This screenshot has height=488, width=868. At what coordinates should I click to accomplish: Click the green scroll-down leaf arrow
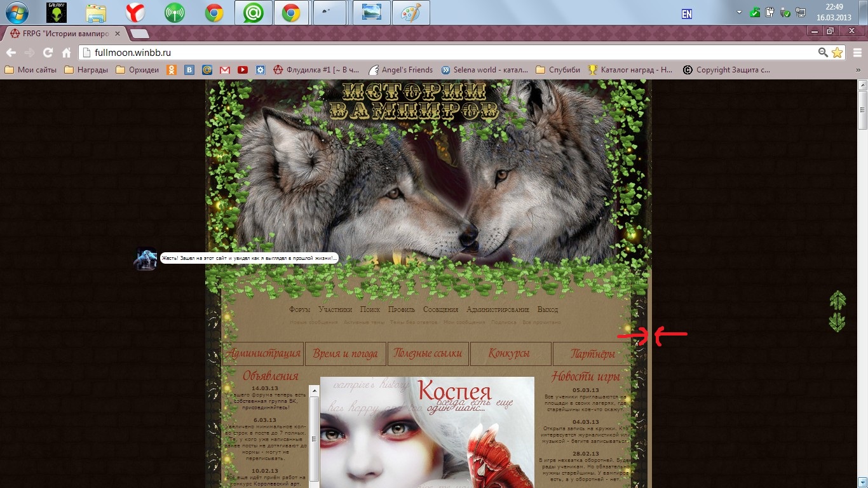pyautogui.click(x=837, y=322)
